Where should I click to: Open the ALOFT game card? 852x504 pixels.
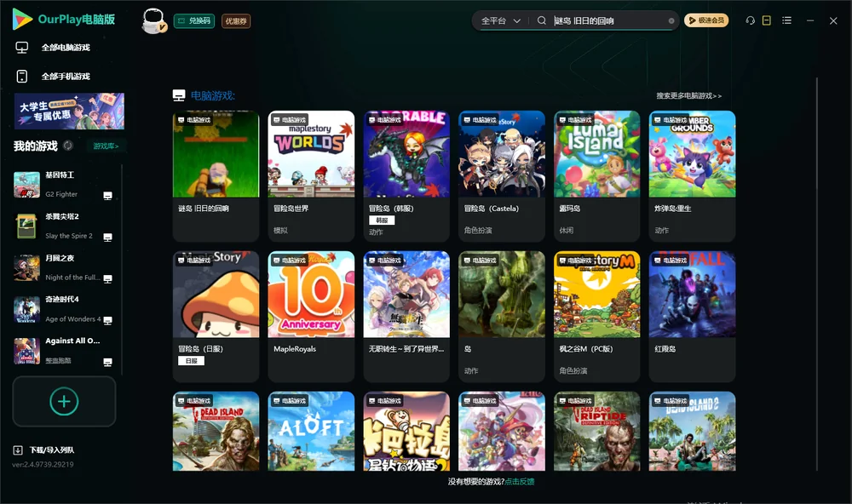click(x=311, y=432)
